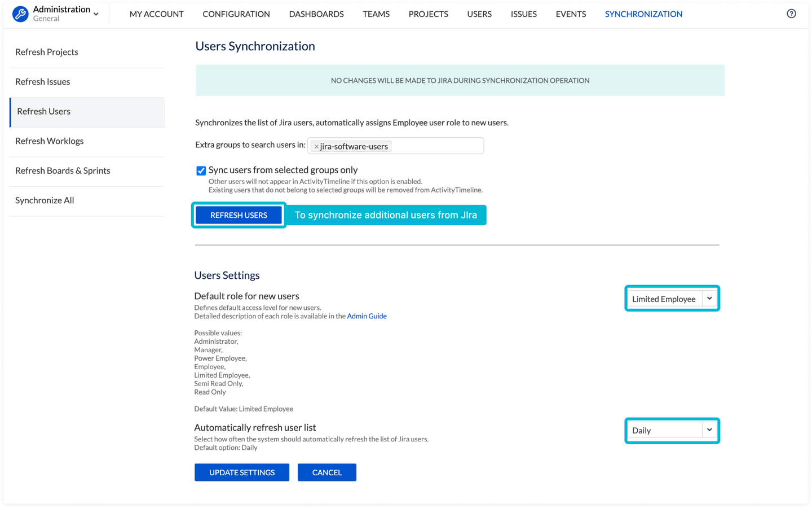Uncheck Sync users from selected groups only

[x=201, y=170]
